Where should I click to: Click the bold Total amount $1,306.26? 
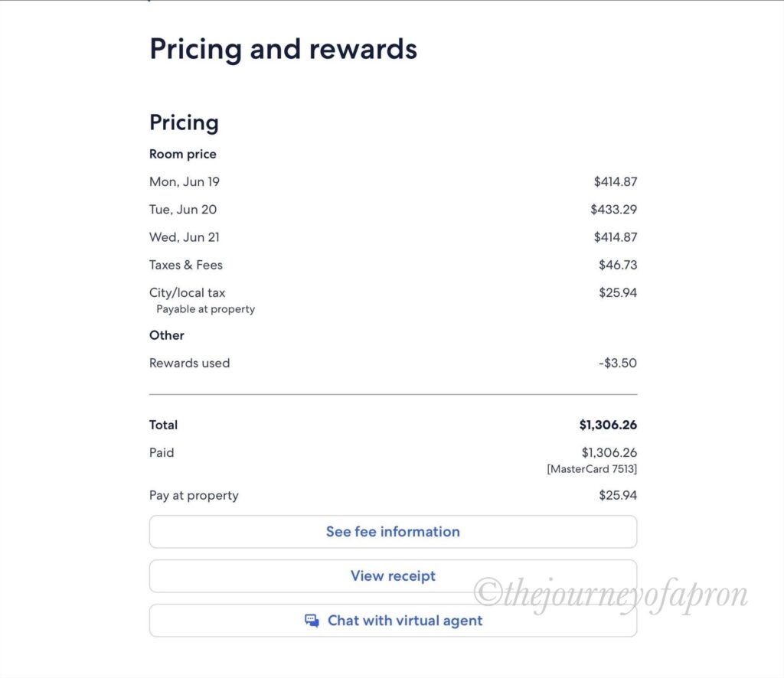pos(608,425)
